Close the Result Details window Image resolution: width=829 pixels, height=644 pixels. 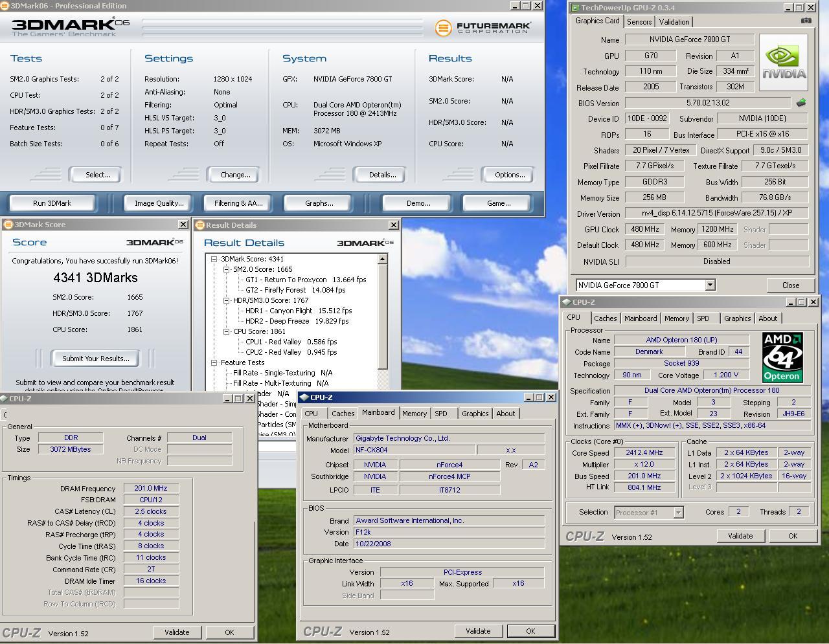[393, 225]
